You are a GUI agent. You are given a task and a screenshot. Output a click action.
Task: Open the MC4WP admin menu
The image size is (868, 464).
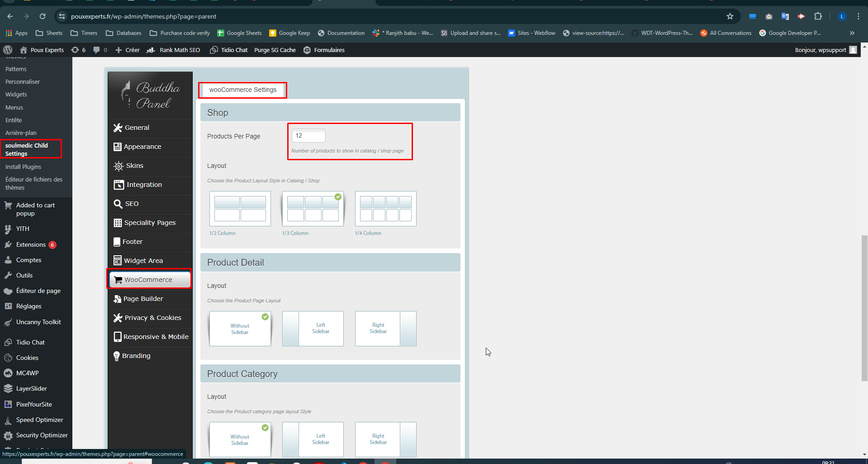tap(27, 373)
